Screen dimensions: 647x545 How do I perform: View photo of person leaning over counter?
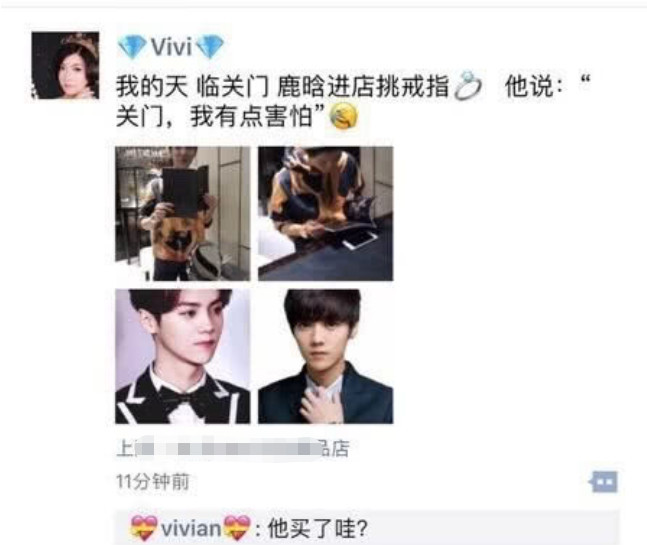pos(326,214)
